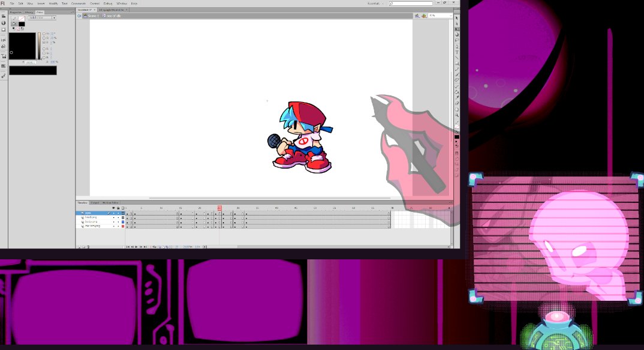
Task: Select the Free Transform tool
Action: 456,29
